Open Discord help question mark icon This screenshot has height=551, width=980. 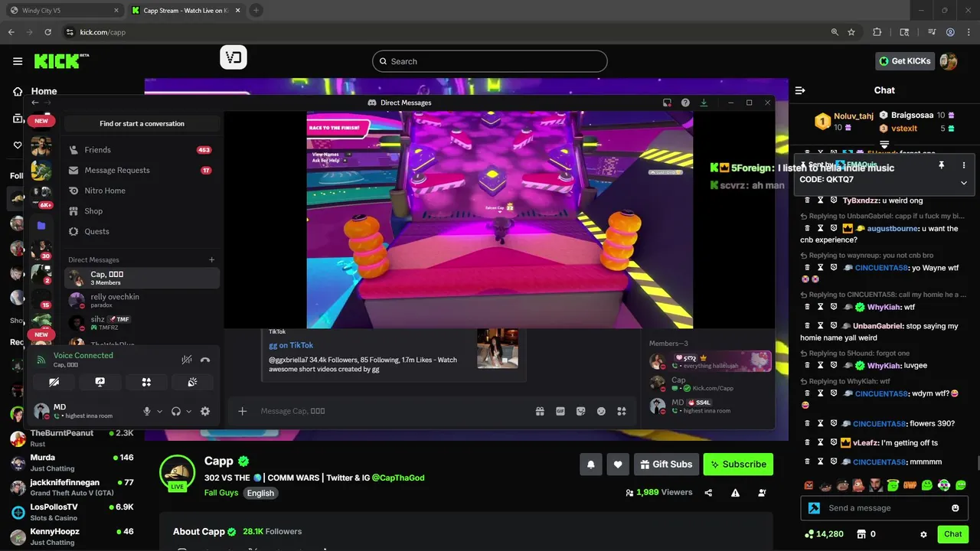click(685, 103)
